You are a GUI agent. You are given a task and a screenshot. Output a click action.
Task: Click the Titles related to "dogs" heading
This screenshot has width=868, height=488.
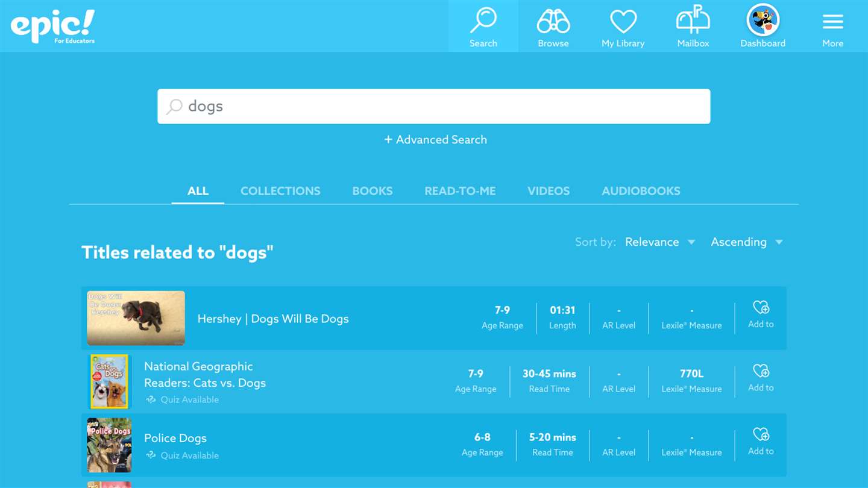[x=177, y=252]
